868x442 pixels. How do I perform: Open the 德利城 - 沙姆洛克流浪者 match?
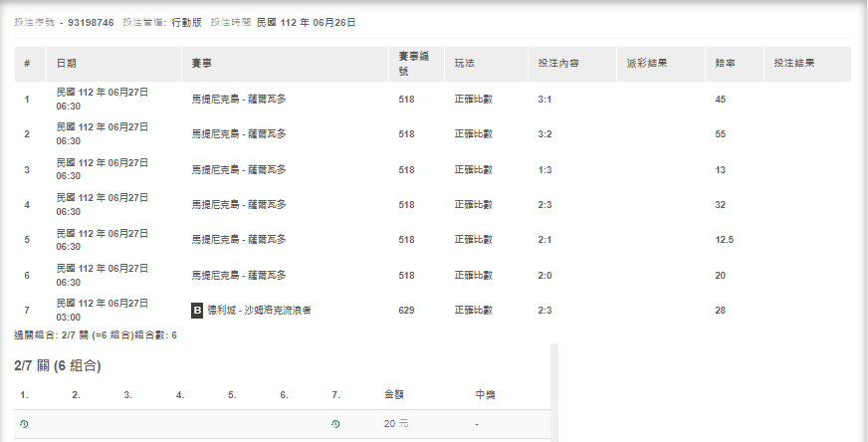(259, 311)
